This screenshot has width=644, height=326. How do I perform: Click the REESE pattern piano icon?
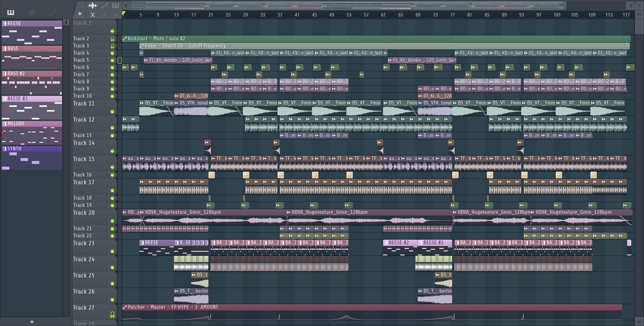(x=4, y=23)
